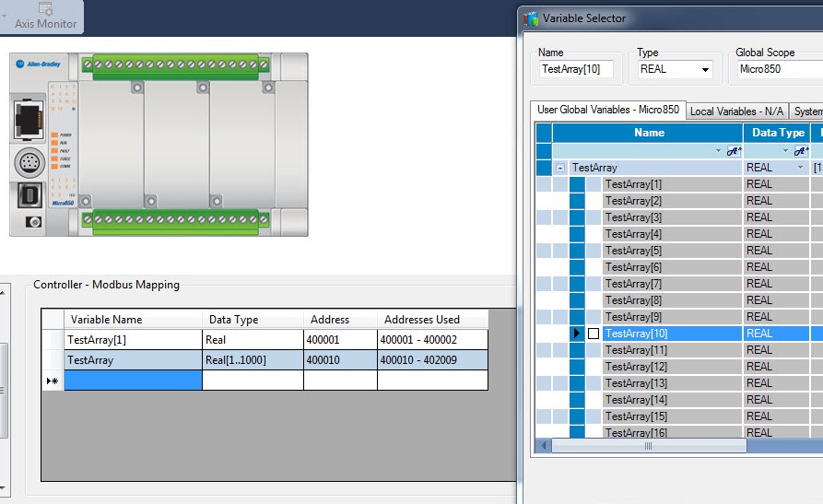Click the new-row marker in Modbus Mapping
This screenshot has width=823, height=504.
coord(52,381)
